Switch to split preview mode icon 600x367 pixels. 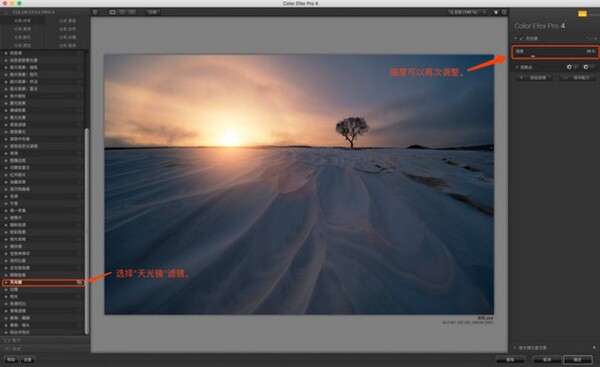click(x=122, y=12)
